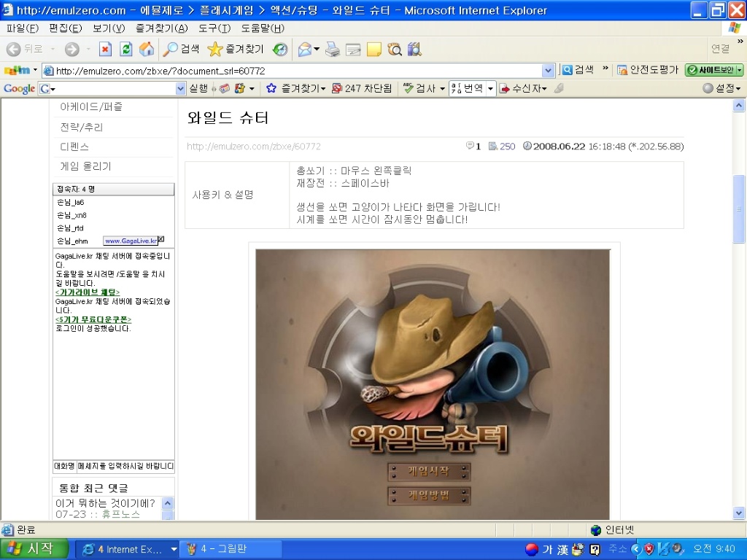Click the 수신자 send-to button

click(523, 88)
